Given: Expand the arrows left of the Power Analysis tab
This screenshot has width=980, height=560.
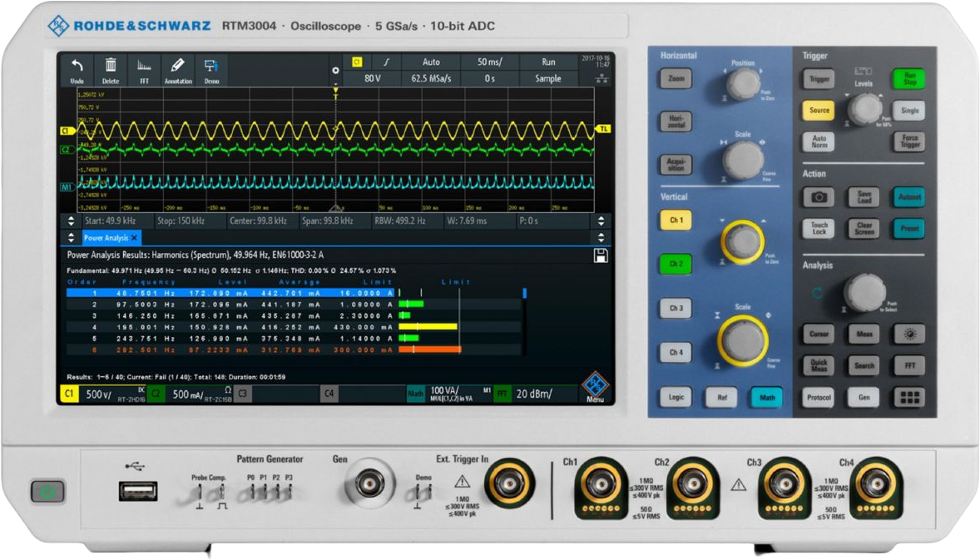Looking at the screenshot, I should [x=69, y=238].
